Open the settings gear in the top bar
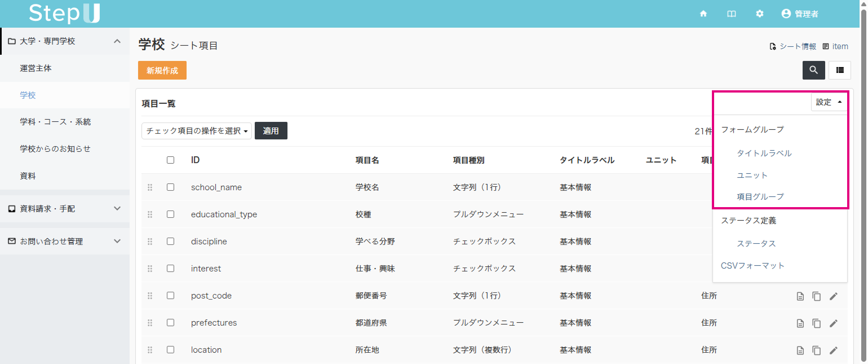Viewport: 868px width, 364px height. (759, 14)
